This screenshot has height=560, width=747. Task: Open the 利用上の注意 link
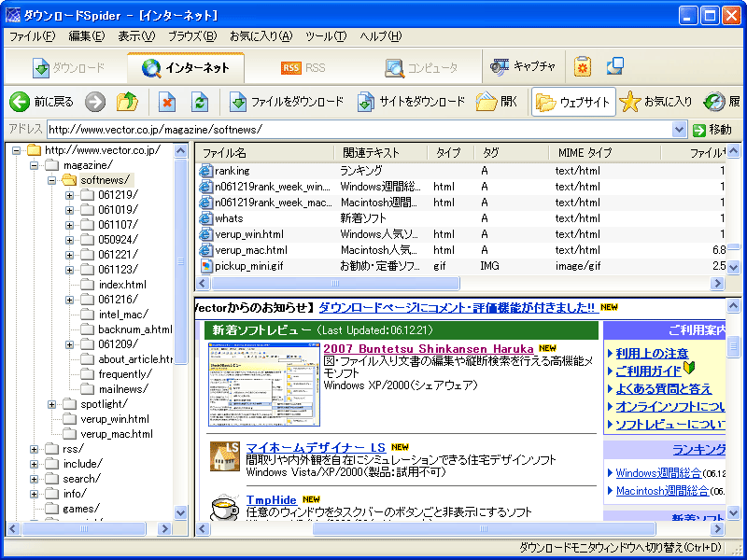(x=652, y=354)
